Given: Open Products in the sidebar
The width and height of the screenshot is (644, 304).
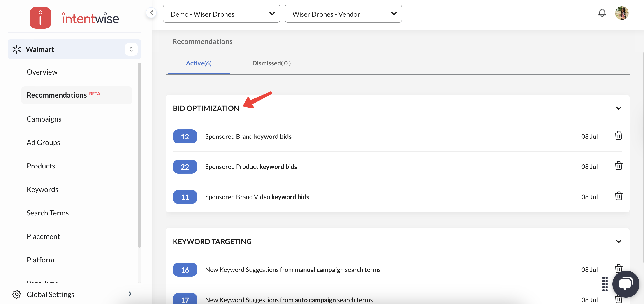Looking at the screenshot, I should coord(41,166).
